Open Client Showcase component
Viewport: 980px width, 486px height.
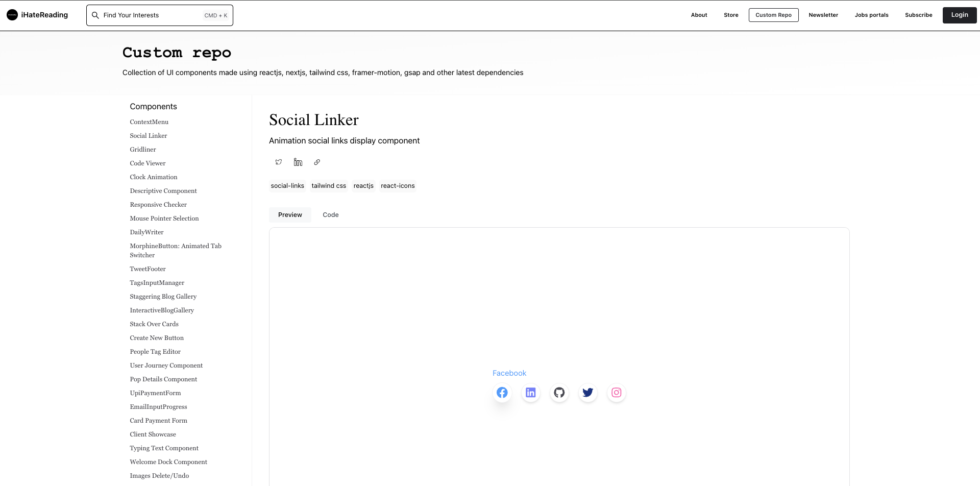tap(153, 434)
